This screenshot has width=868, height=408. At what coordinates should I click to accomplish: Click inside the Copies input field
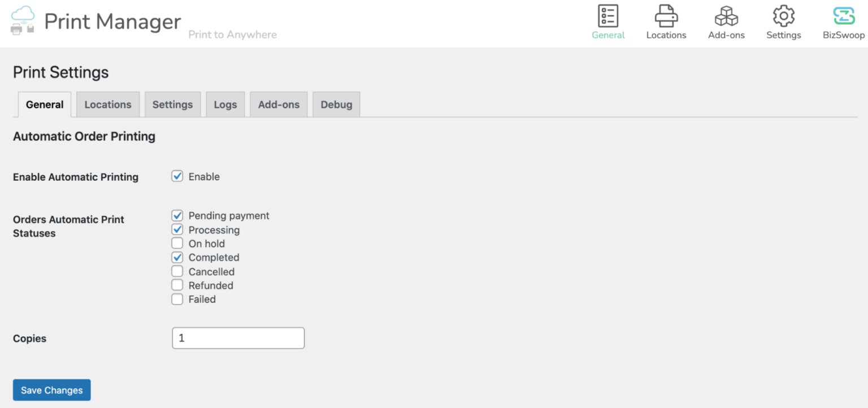pyautogui.click(x=238, y=337)
